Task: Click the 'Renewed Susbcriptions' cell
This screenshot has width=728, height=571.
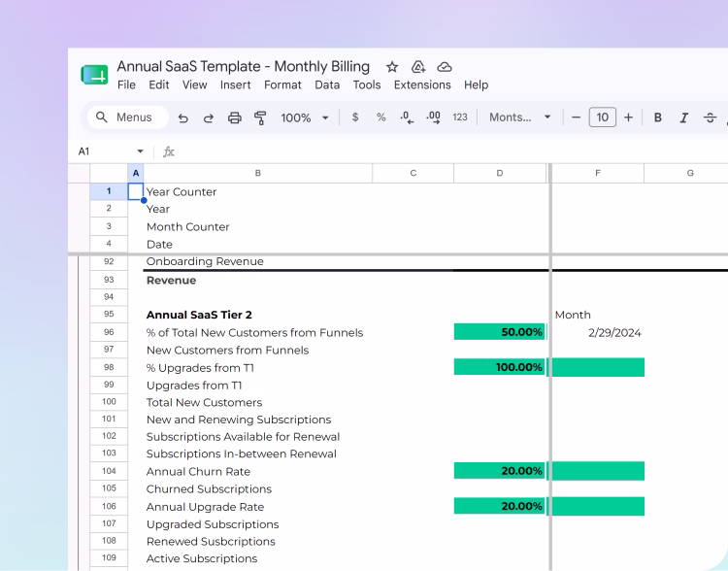Action: pos(257,541)
